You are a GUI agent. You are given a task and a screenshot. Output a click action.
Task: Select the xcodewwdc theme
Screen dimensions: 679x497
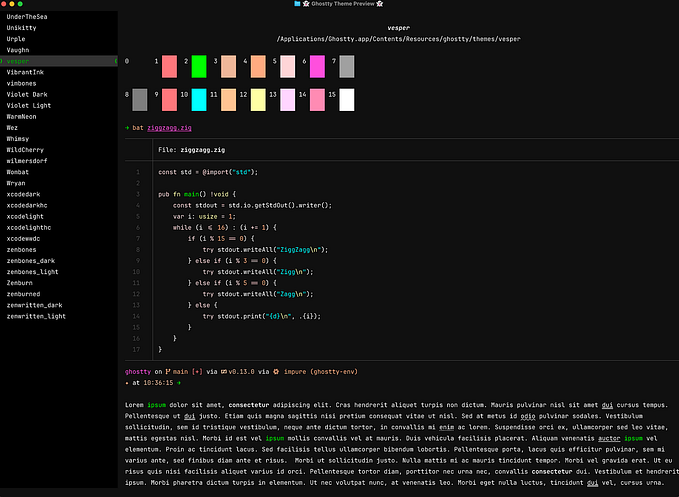click(x=23, y=239)
